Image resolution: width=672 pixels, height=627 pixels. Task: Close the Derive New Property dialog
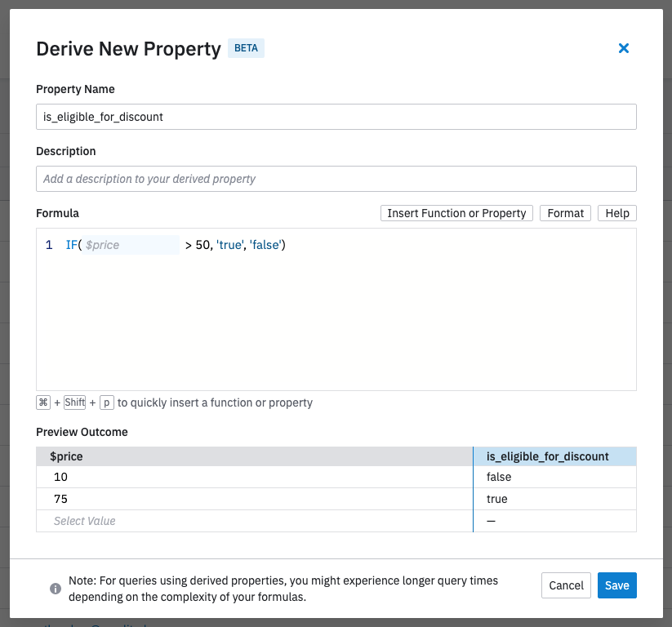point(624,49)
